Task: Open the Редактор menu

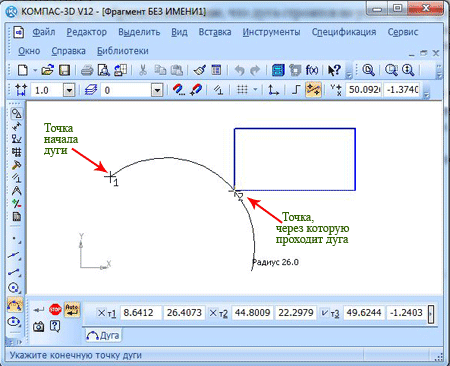Action: tap(87, 32)
